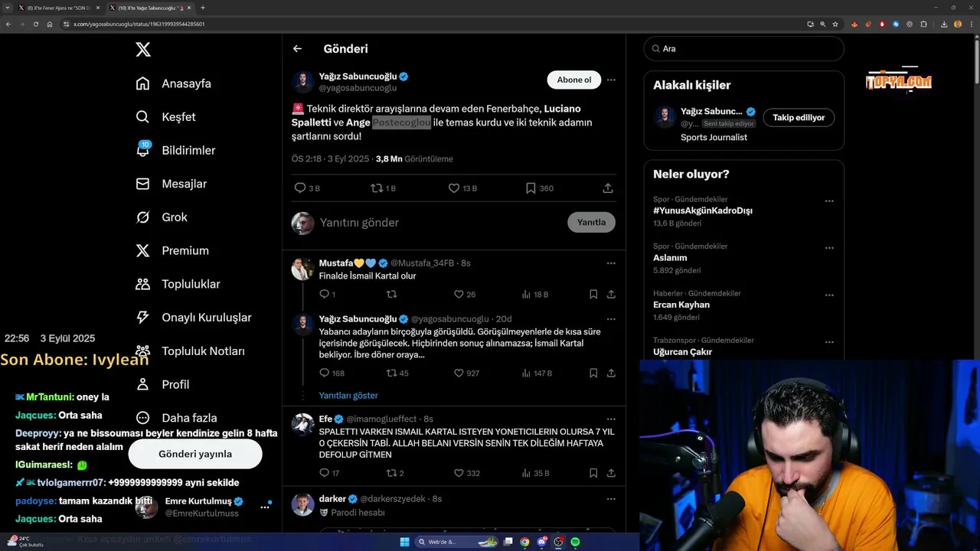
Task: Open Profil page
Action: point(162,384)
